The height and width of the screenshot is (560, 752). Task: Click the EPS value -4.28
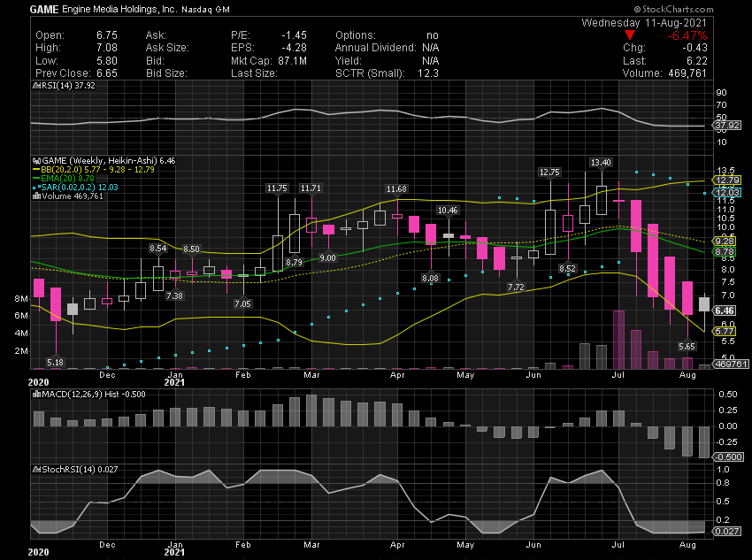(294, 48)
